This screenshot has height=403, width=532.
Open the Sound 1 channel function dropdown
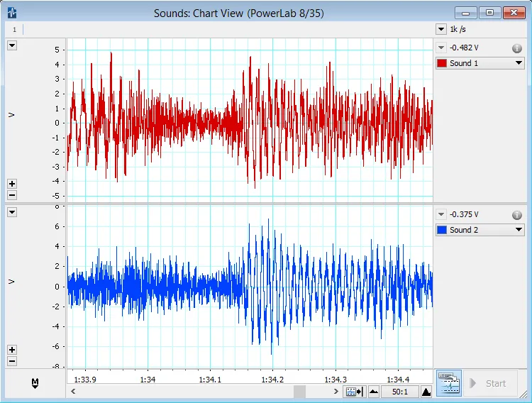[x=519, y=63]
